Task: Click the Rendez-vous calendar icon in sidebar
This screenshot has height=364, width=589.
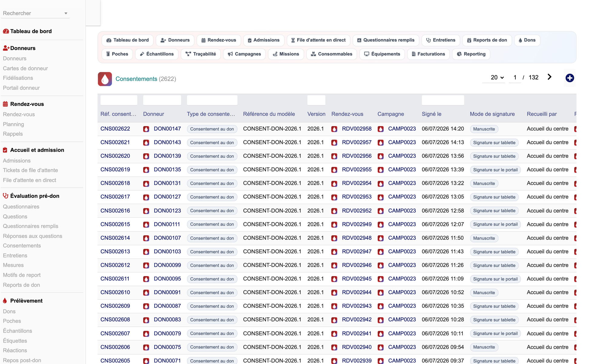Action: coord(5,104)
